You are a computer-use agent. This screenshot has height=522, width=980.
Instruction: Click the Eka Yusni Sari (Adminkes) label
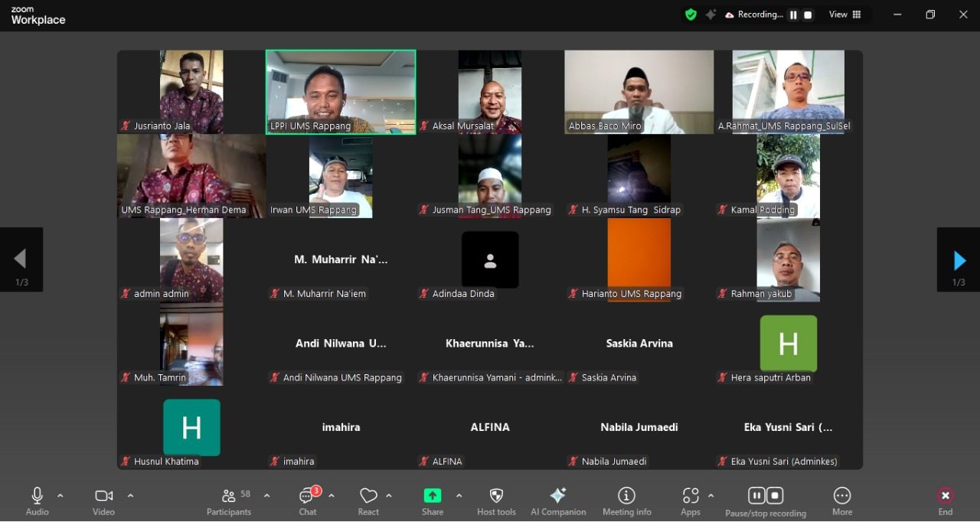pos(784,462)
